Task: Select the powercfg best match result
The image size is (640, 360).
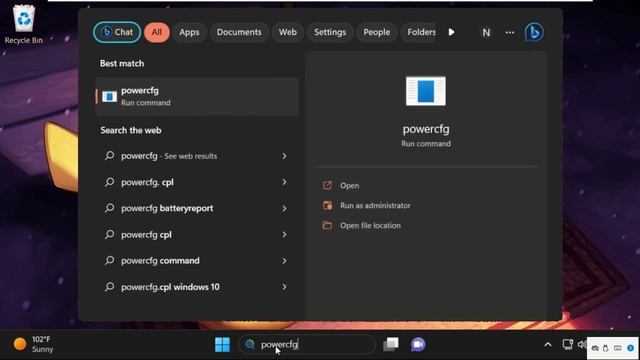Action: click(x=198, y=96)
